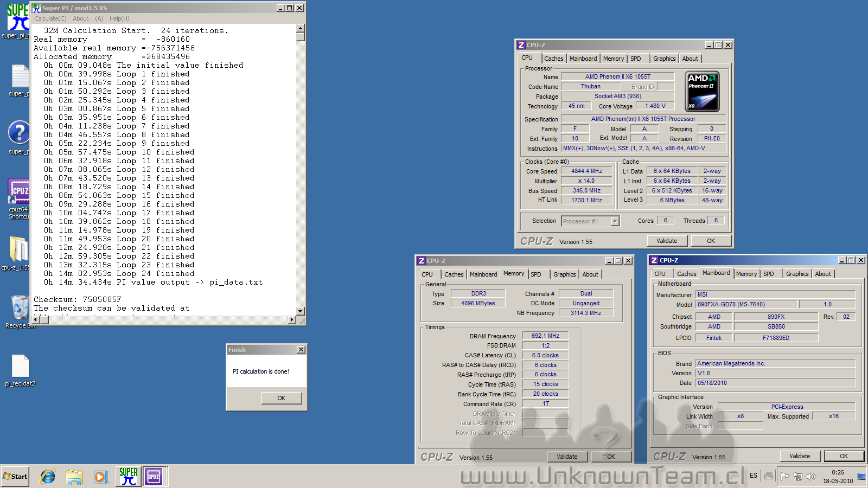Click BIOS date 05/18/2010 field

(776, 383)
